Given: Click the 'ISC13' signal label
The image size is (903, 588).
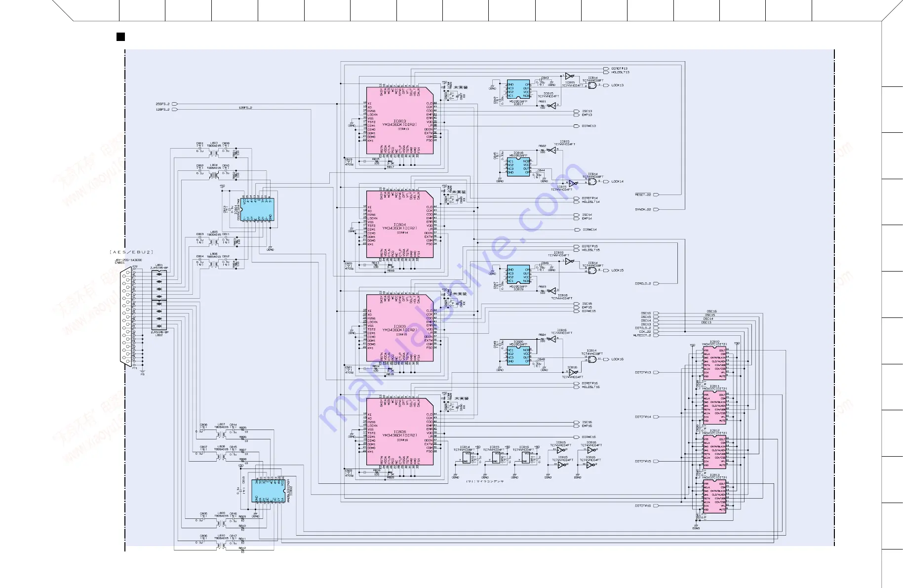Looking at the screenshot, I should coord(587,112).
